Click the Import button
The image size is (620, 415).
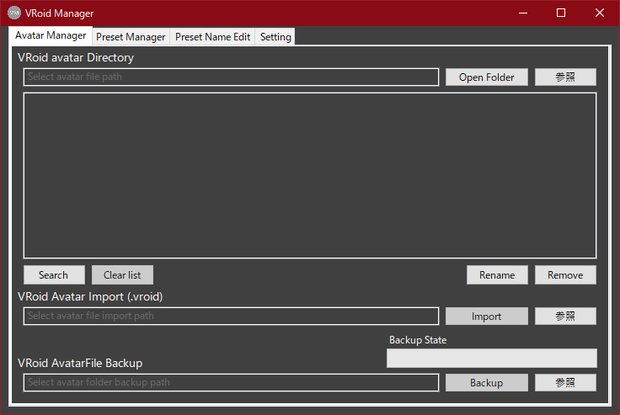[x=486, y=316]
